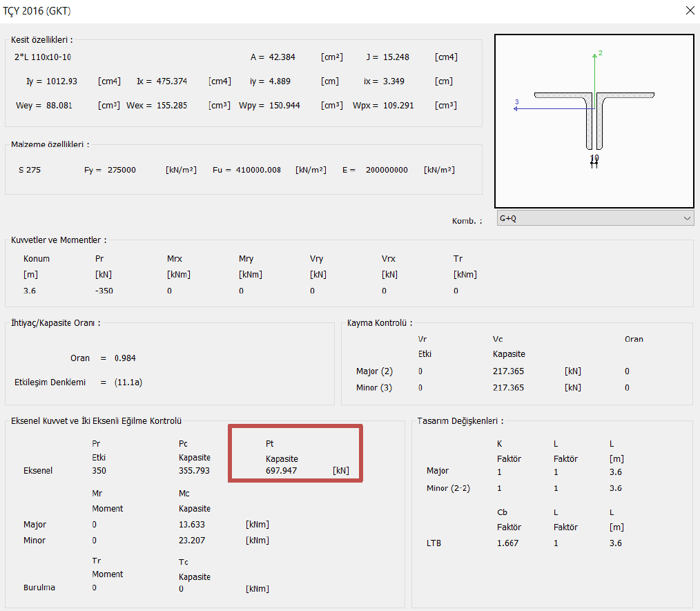
Task: Click the double angle section preview drawing
Action: [594, 121]
